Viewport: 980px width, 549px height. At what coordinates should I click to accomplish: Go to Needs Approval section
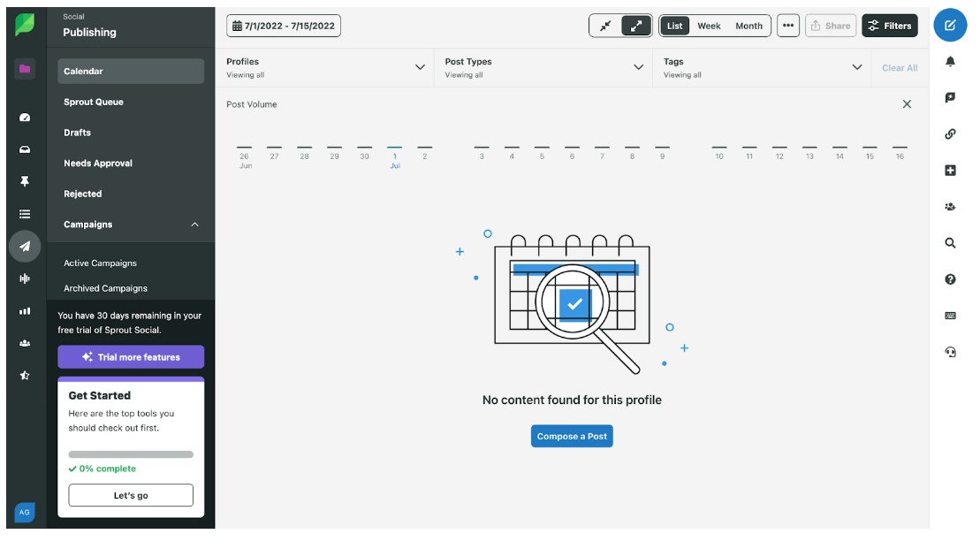(98, 164)
